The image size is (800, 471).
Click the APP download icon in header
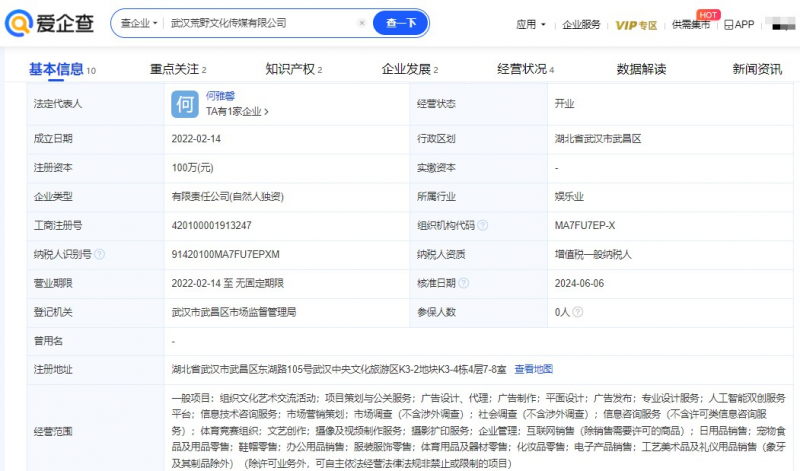coord(739,24)
